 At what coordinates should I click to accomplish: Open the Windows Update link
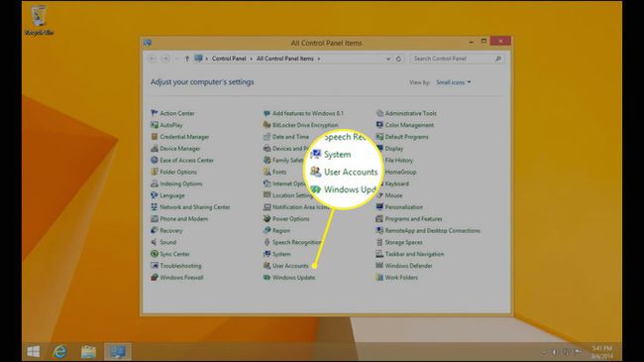point(293,278)
